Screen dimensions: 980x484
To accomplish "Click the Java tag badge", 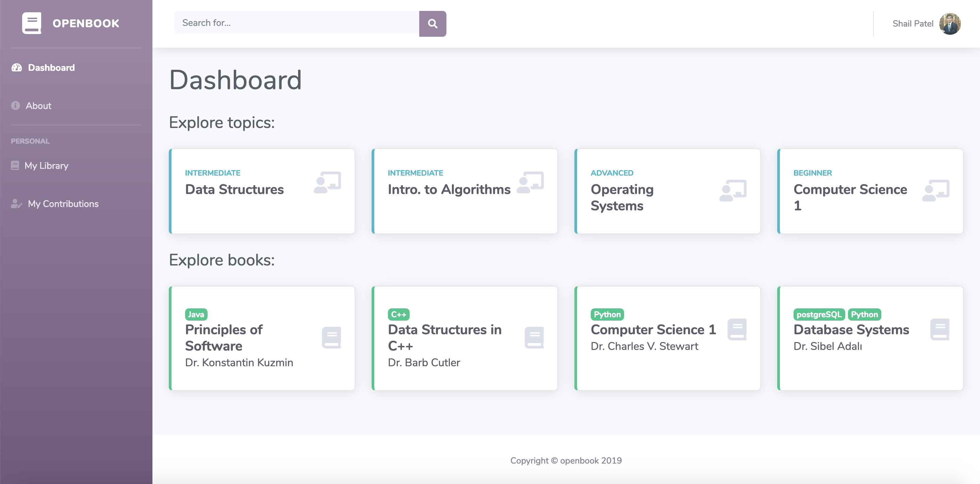I will click(x=196, y=314).
